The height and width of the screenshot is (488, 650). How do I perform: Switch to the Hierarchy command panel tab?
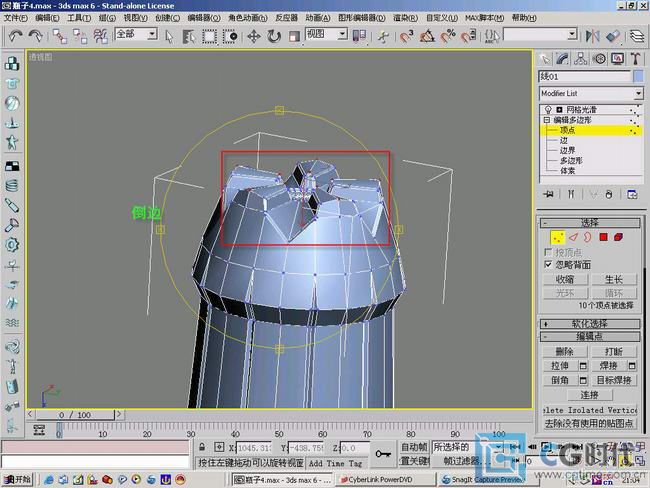click(x=580, y=59)
